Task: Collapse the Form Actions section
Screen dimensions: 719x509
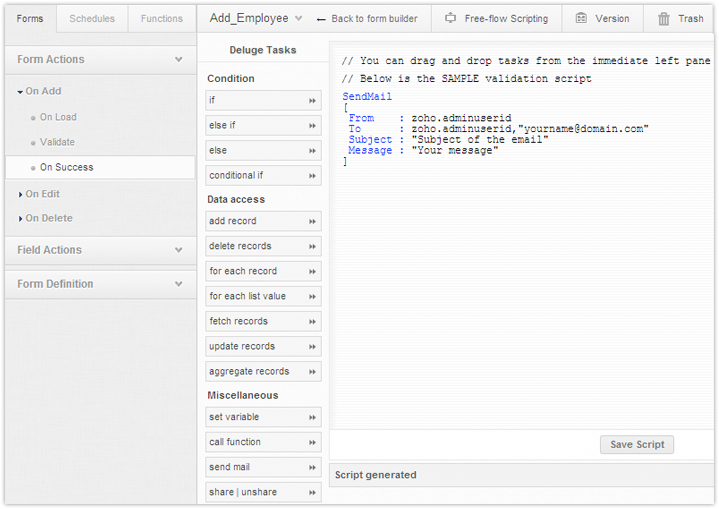Action: coord(179,60)
